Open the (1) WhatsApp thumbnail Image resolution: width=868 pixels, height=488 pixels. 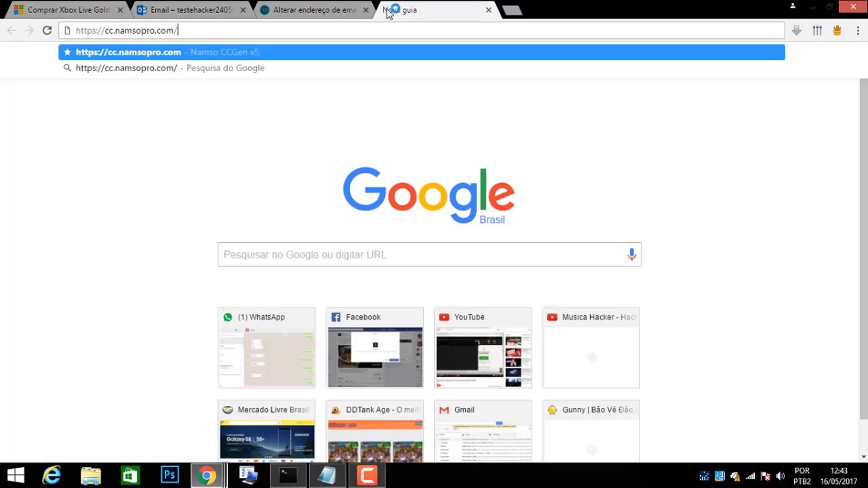267,348
